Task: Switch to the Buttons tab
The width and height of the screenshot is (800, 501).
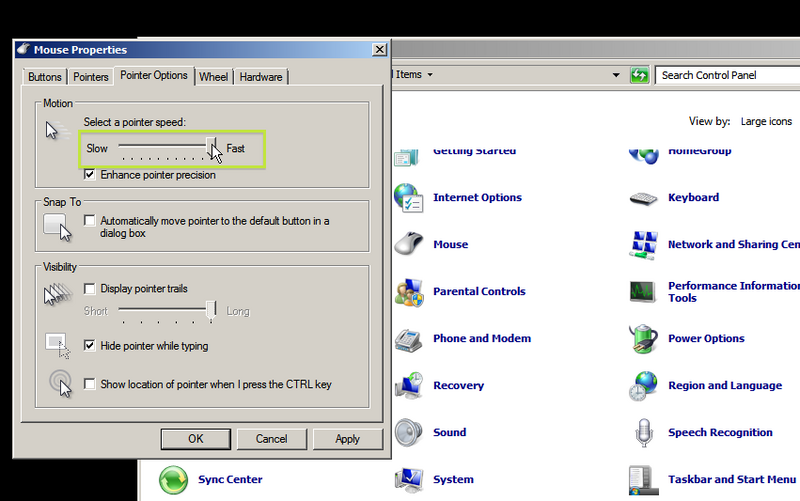Action: pos(45,77)
